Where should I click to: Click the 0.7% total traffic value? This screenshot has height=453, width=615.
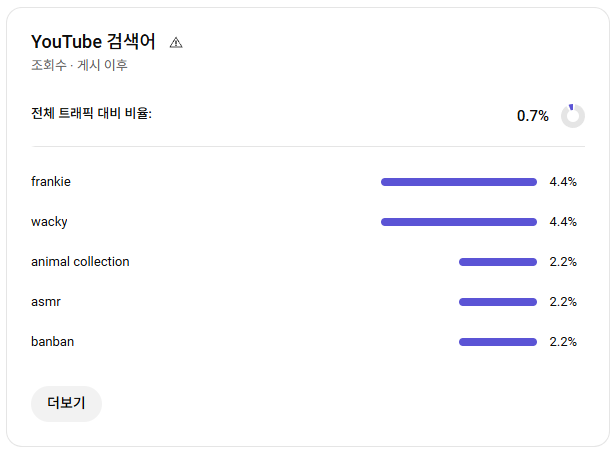coord(533,116)
